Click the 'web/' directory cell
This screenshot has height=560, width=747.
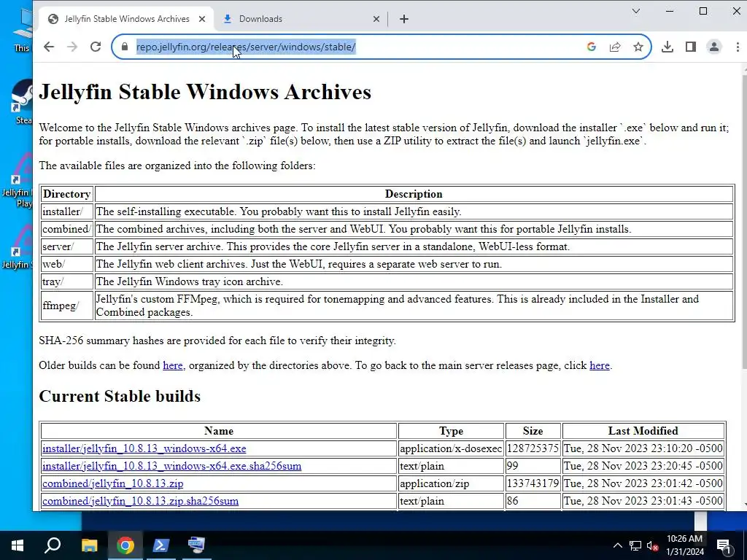66,264
